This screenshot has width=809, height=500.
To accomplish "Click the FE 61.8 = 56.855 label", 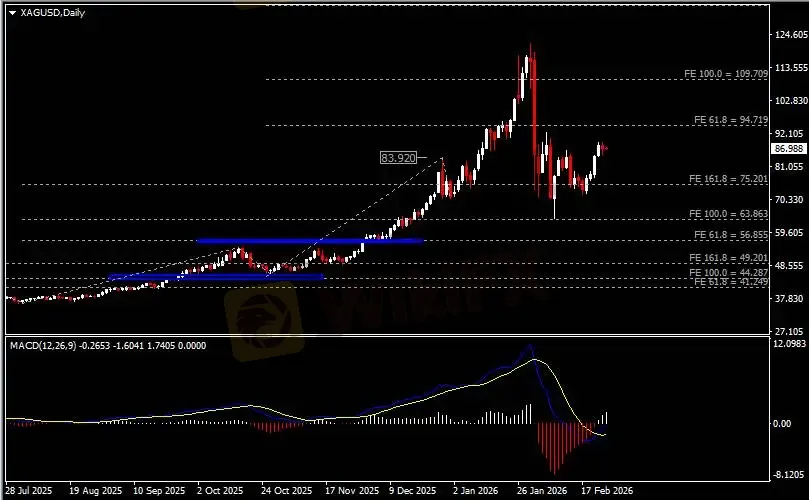I will coord(731,235).
